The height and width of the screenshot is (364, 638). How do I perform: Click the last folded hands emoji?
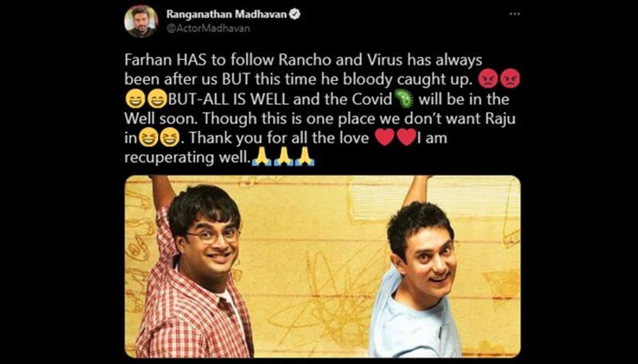click(305, 157)
